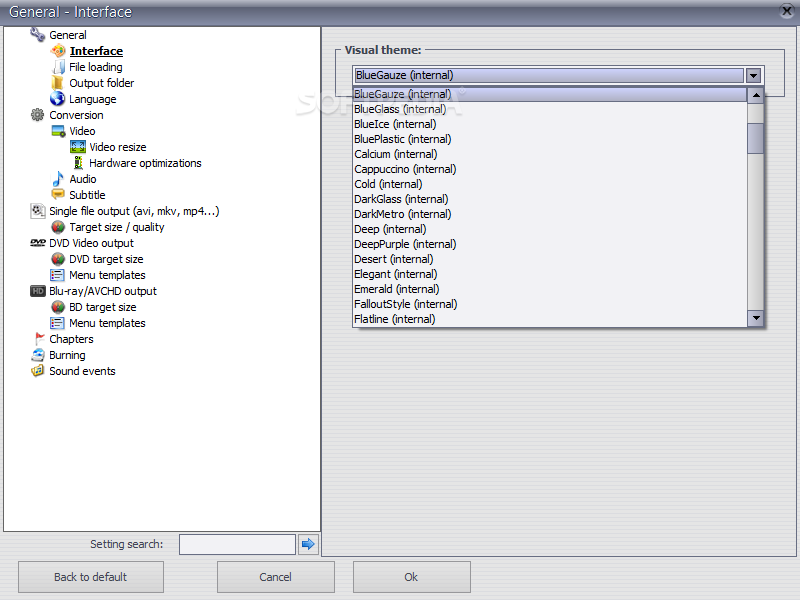Choose BlueIce (internal) theme

click(550, 124)
